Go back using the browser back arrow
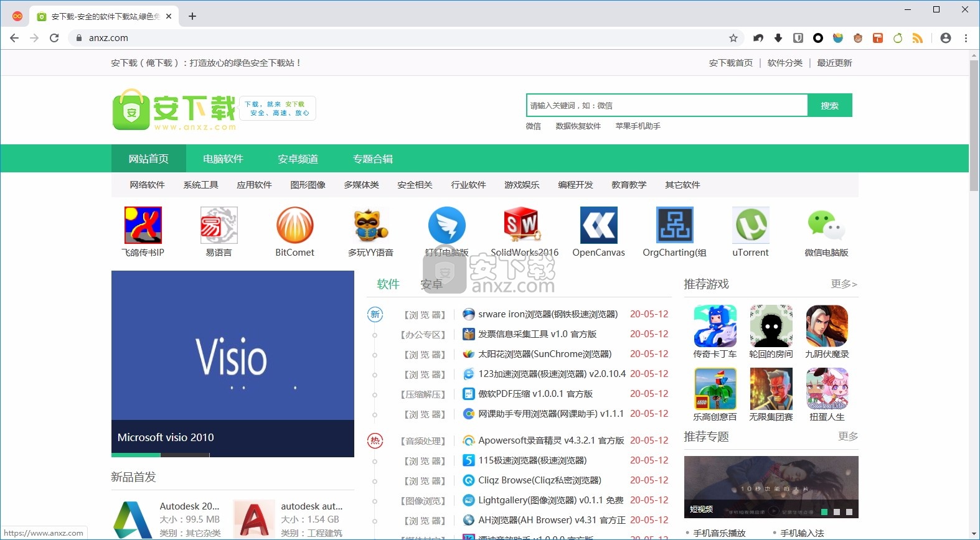This screenshot has width=980, height=540. [x=14, y=38]
